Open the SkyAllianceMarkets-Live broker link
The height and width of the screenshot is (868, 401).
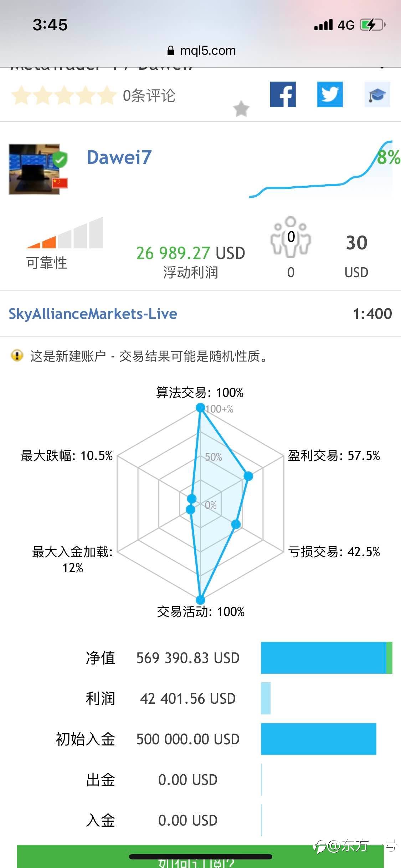click(93, 314)
